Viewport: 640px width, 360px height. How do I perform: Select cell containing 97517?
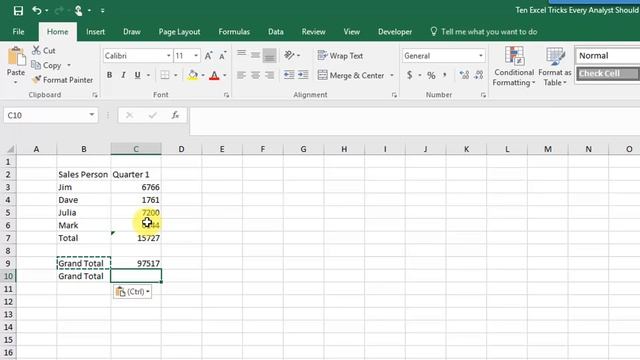pos(136,263)
